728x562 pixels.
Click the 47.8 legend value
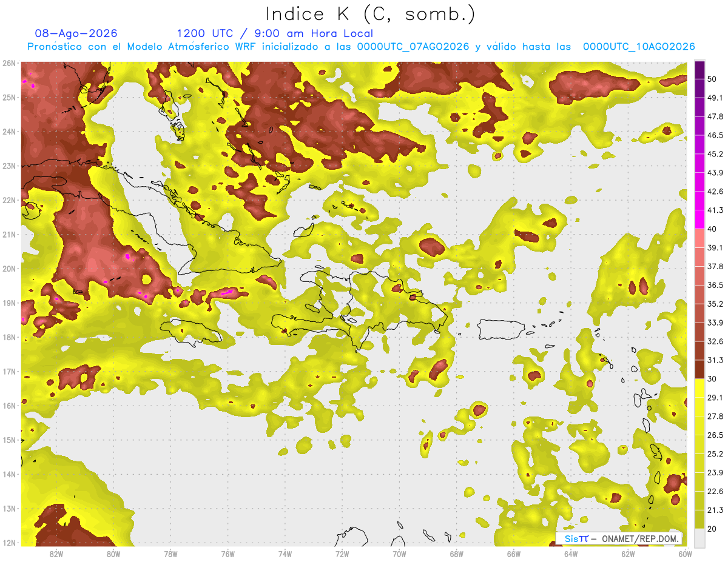[715, 116]
